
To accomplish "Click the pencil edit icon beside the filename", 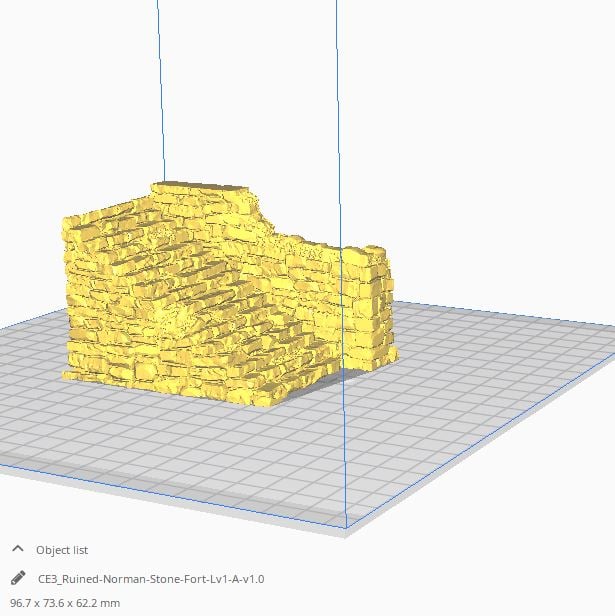I will (18, 578).
